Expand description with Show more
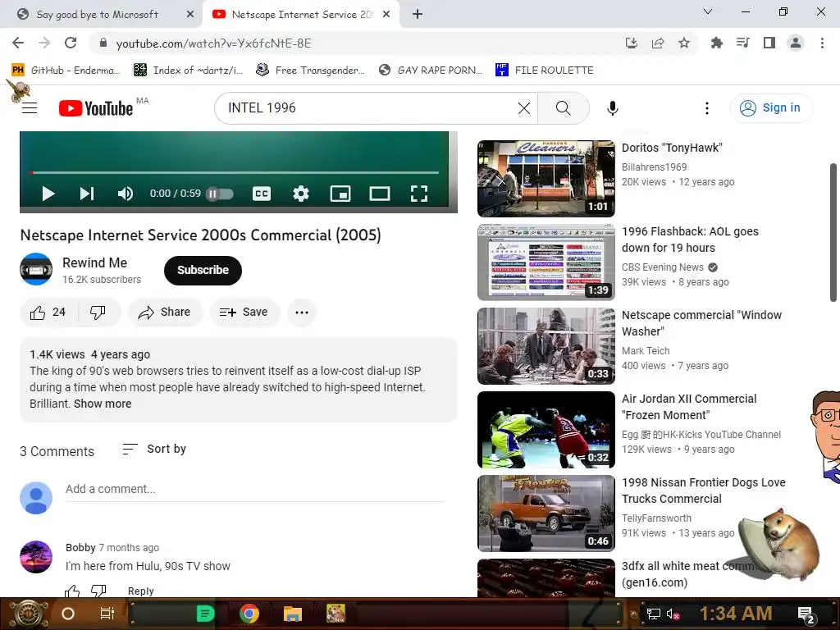The height and width of the screenshot is (630, 840). [103, 404]
